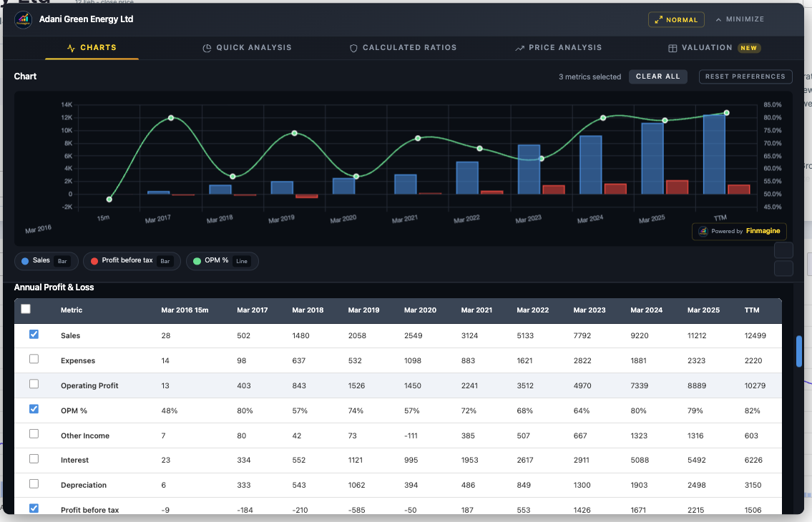The height and width of the screenshot is (522, 812).
Task: Click the trend arrow icon beside Price Analysis
Action: 519,48
